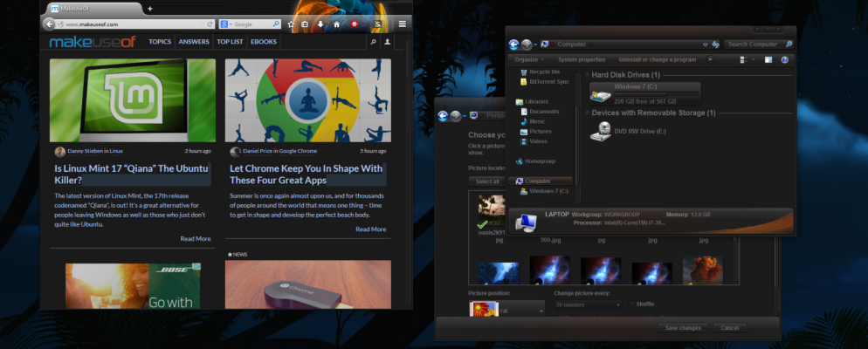Open the Explorer help question mark icon
The image size is (868, 349).
(x=784, y=59)
